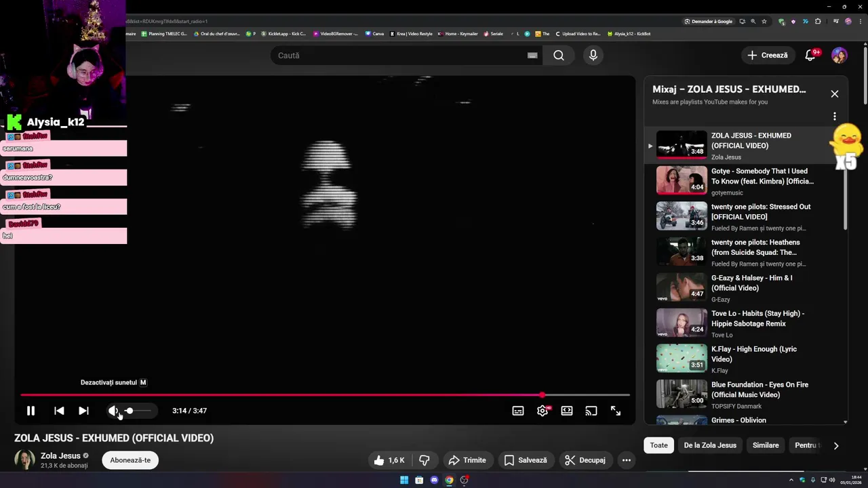Start voice search with the microphone
The height and width of the screenshot is (488, 868).
coord(593,56)
